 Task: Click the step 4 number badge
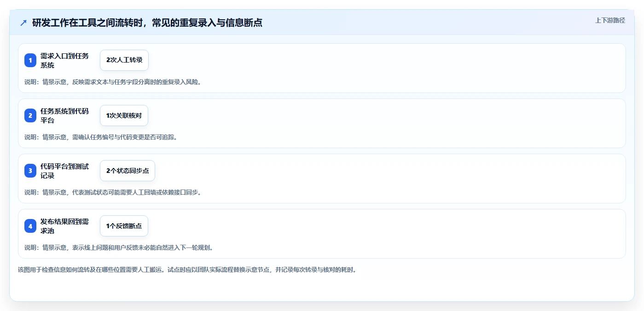click(x=30, y=226)
